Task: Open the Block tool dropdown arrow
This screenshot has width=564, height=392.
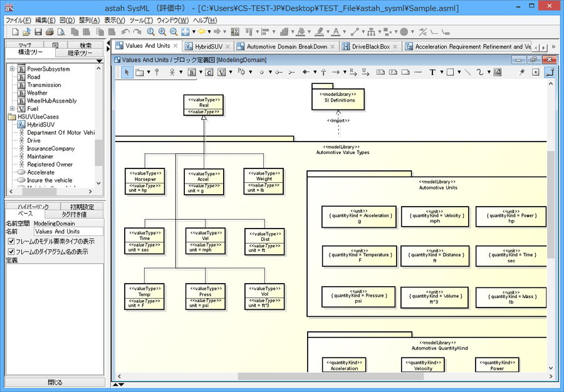Action: coord(201,72)
